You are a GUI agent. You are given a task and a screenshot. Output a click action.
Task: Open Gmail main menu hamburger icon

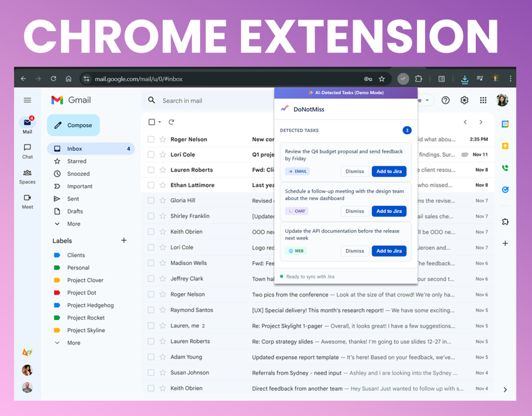[x=28, y=100]
